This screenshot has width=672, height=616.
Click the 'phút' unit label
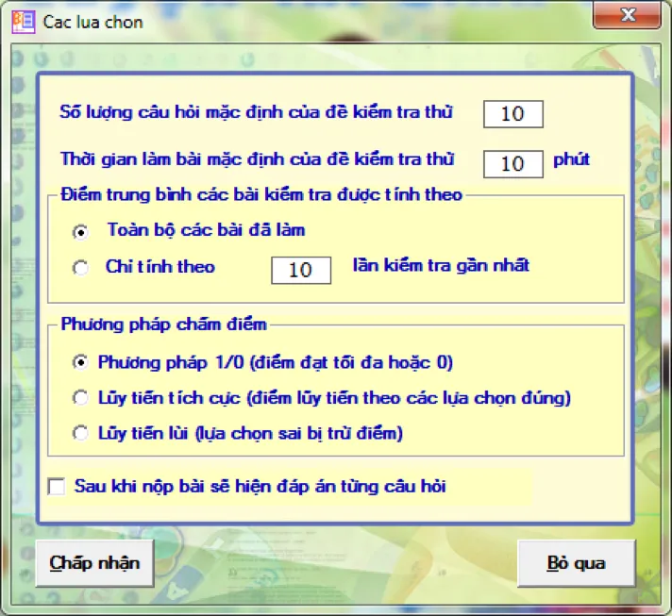[571, 160]
